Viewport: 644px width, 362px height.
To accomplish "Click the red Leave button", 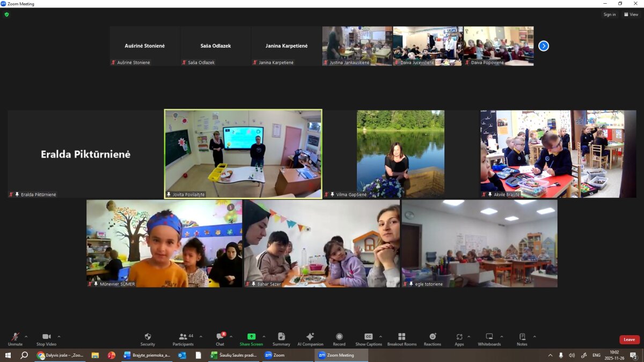I will coord(629,339).
